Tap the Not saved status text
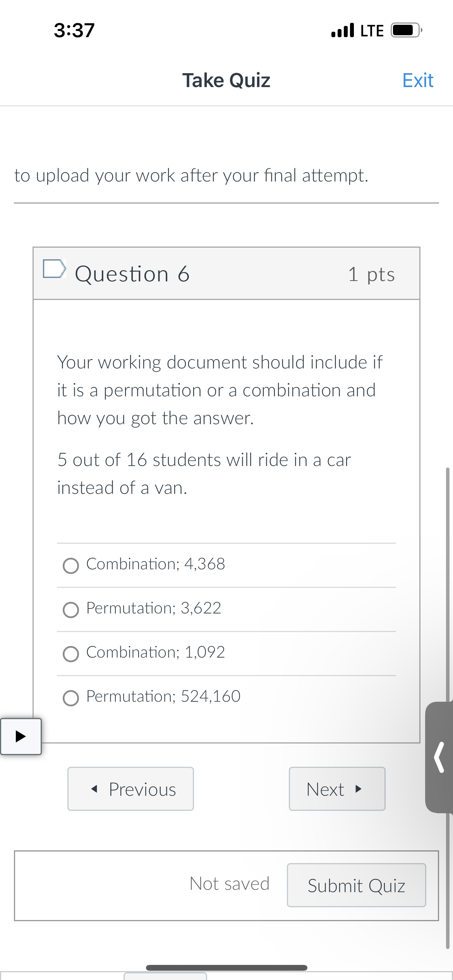The image size is (453, 980). (x=230, y=884)
